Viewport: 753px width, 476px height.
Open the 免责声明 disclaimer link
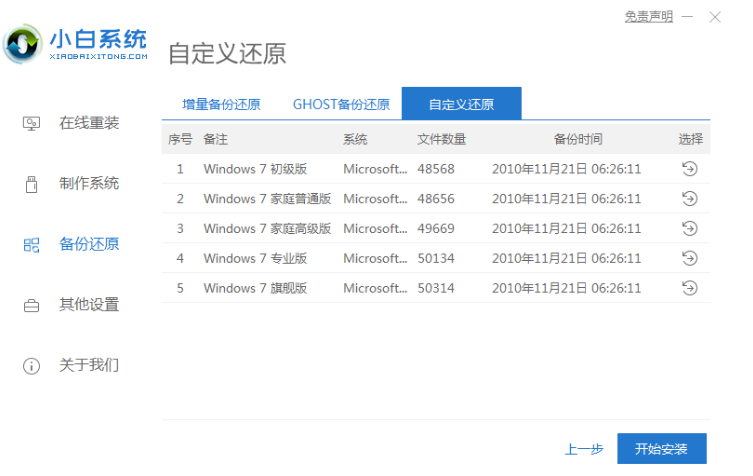tap(648, 17)
